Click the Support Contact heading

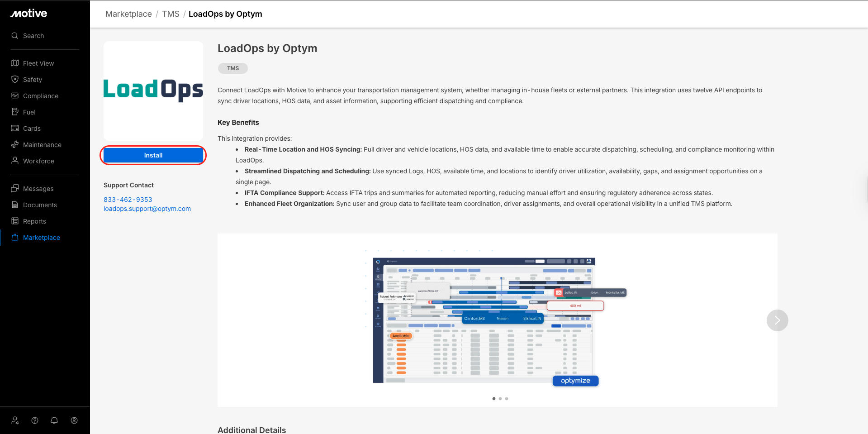128,185
